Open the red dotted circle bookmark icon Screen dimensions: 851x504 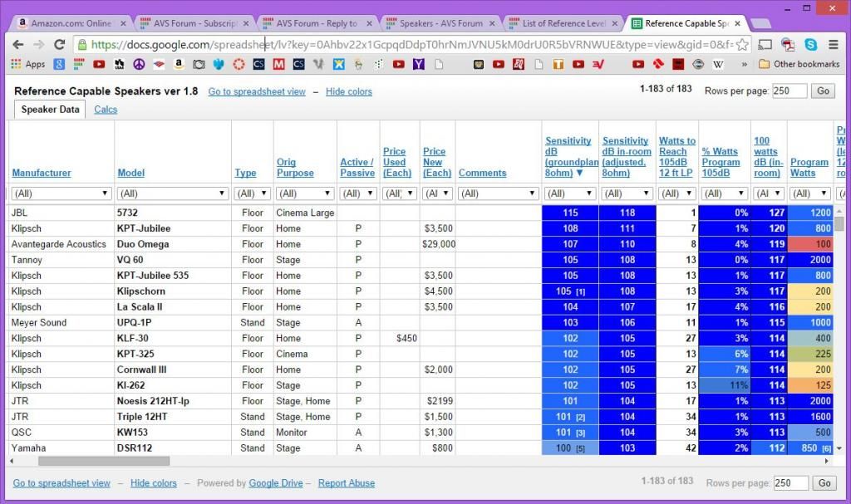tap(239, 64)
